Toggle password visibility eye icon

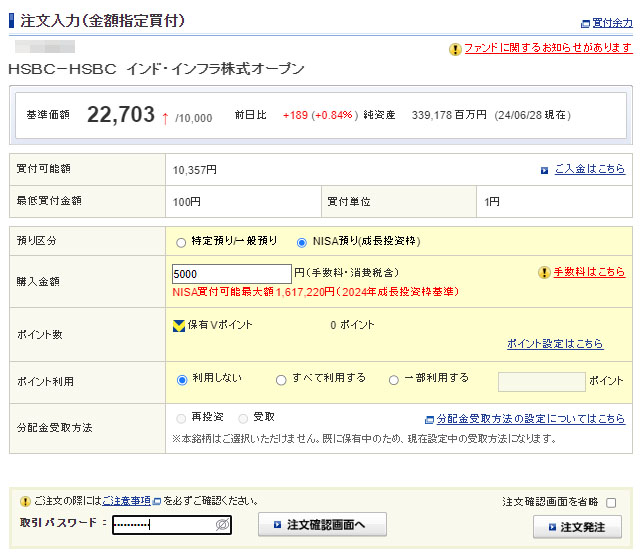click(223, 524)
